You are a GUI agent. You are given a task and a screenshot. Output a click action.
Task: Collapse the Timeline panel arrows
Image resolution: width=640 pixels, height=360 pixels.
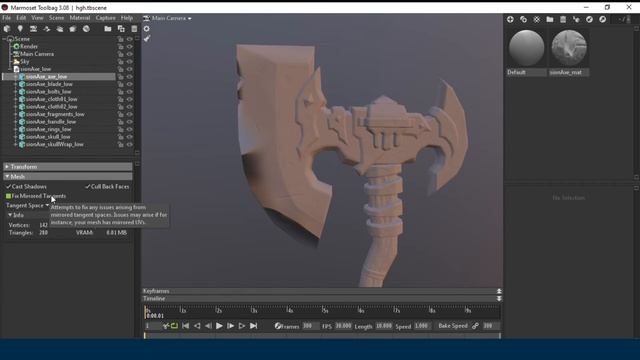499,299
